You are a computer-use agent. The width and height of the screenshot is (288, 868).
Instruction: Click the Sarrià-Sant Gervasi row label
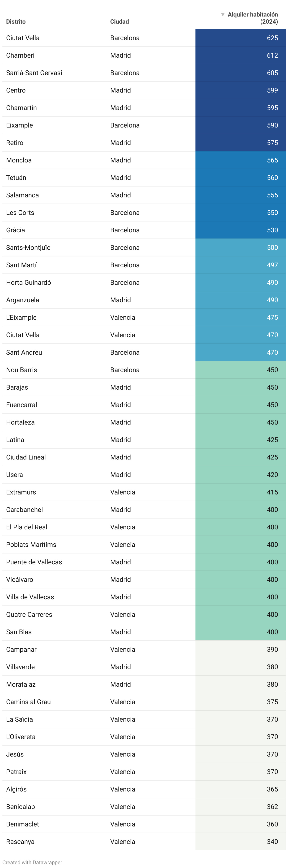(x=34, y=73)
